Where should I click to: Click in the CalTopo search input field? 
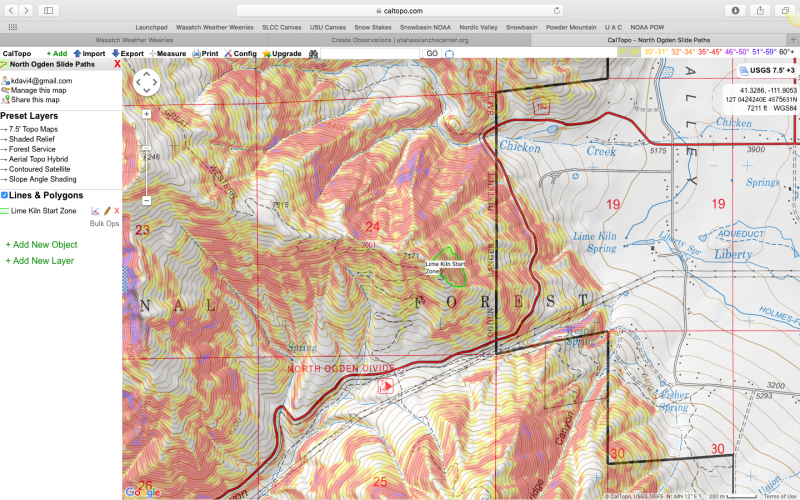pos(370,54)
